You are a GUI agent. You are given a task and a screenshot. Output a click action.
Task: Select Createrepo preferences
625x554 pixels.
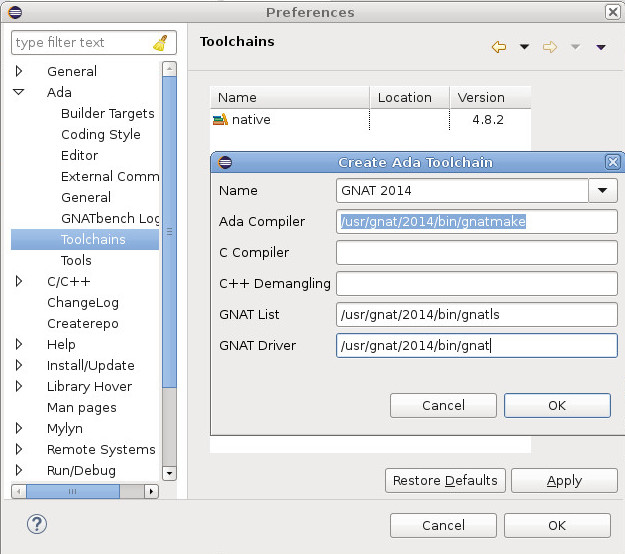(x=83, y=324)
